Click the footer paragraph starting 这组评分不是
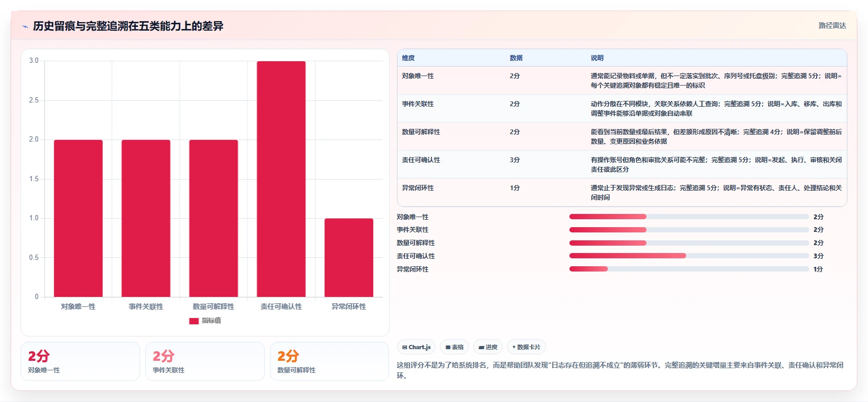The image size is (868, 402). click(x=620, y=370)
